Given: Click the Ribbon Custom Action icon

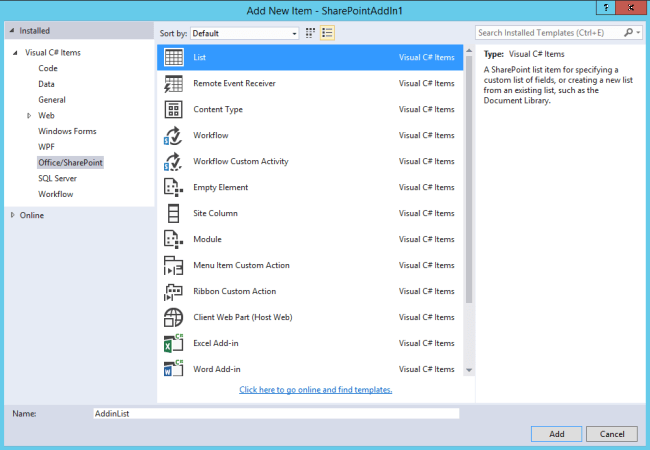Looking at the screenshot, I should click(173, 291).
